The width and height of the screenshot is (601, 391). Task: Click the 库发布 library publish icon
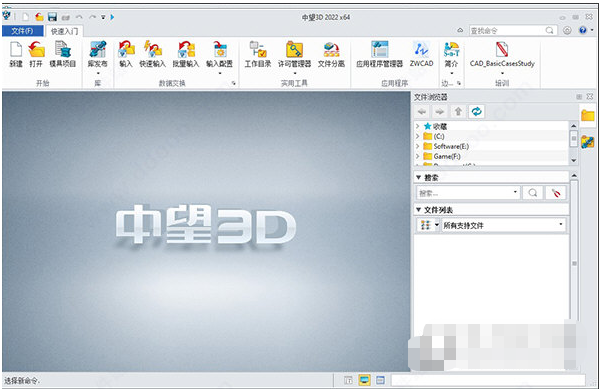coord(97,50)
